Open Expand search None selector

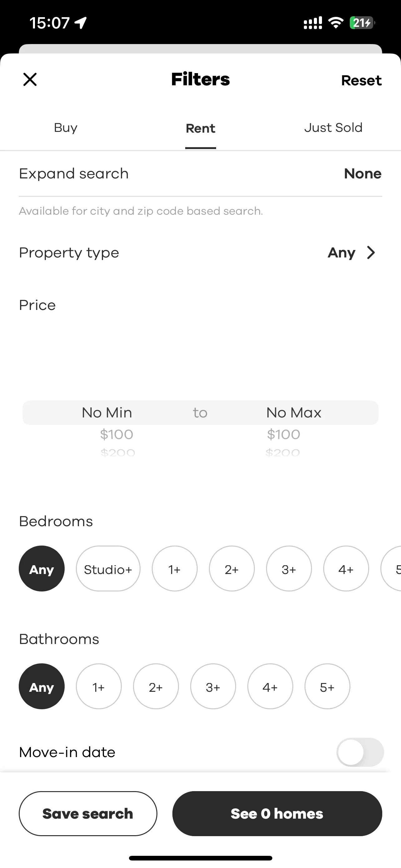363,174
